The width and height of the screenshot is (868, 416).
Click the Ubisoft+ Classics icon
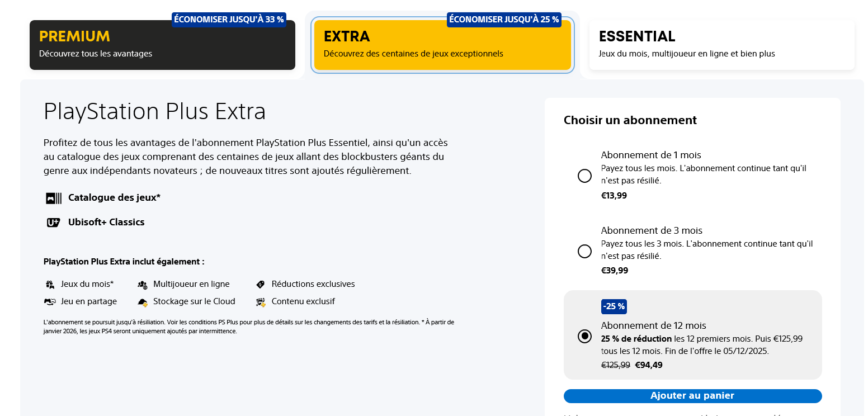click(52, 222)
